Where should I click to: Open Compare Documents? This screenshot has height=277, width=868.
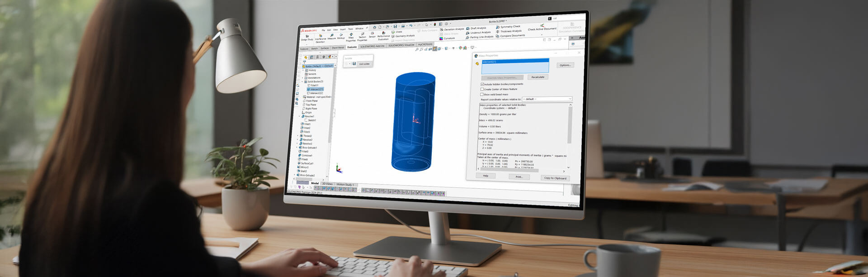point(510,36)
